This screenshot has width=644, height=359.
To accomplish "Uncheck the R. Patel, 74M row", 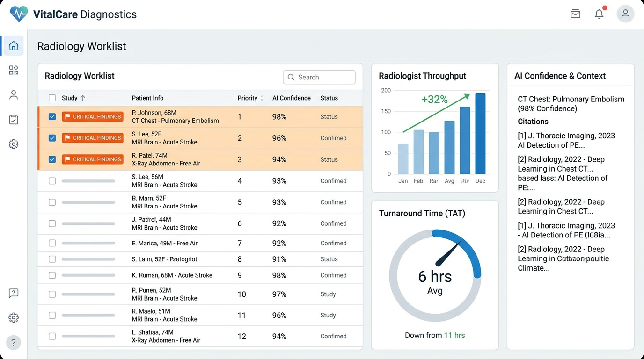I will 52,159.
